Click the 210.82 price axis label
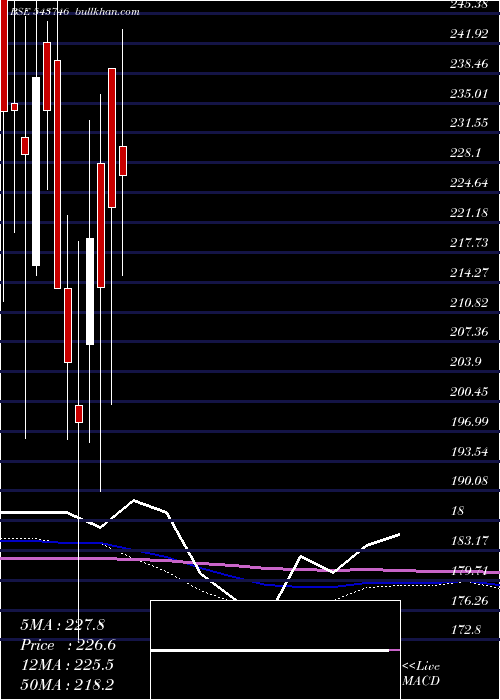500x700 pixels. tap(469, 303)
